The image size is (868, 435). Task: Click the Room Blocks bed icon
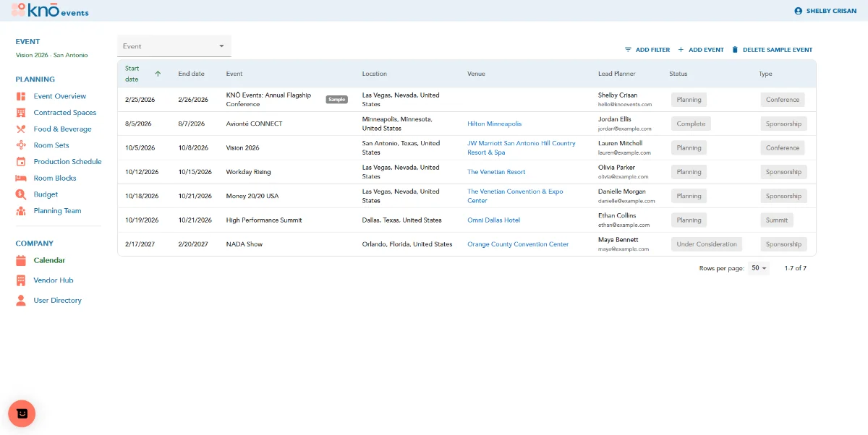pyautogui.click(x=21, y=178)
